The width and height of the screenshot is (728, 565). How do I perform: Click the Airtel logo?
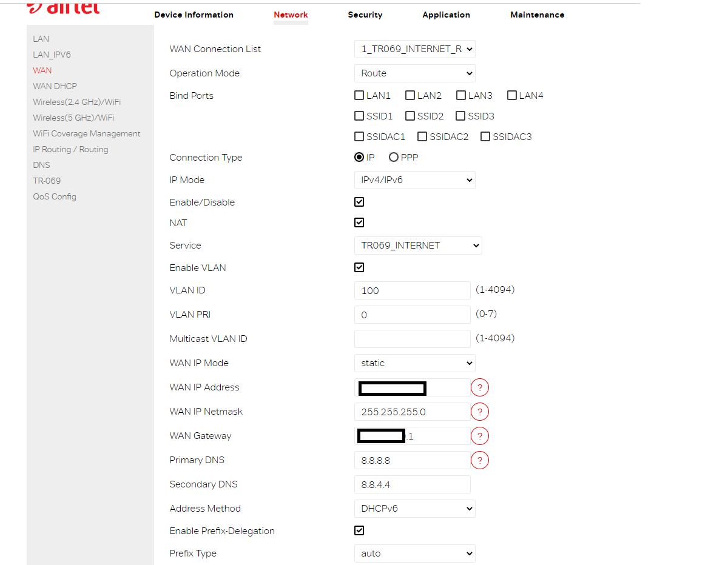point(64,8)
